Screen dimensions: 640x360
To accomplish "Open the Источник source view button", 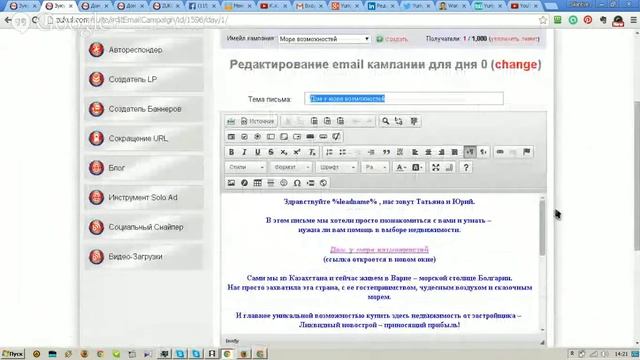I will pyautogui.click(x=258, y=121).
